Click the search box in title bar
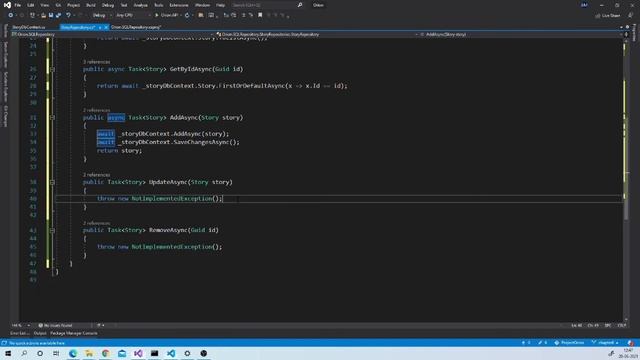This screenshot has width=640, height=360. (x=267, y=5)
